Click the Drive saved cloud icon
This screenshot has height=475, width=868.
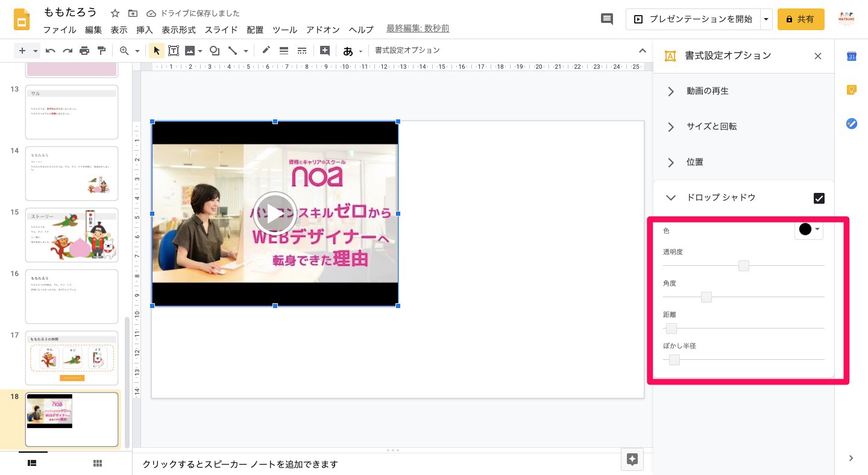151,13
